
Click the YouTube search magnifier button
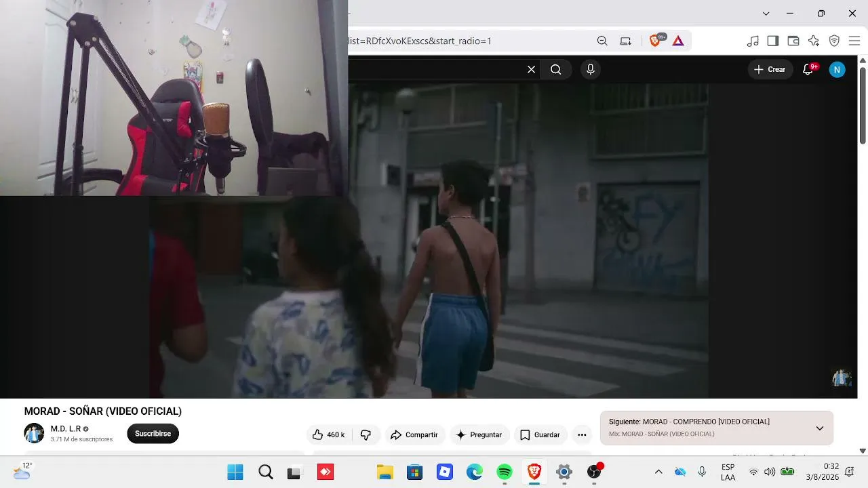556,69
